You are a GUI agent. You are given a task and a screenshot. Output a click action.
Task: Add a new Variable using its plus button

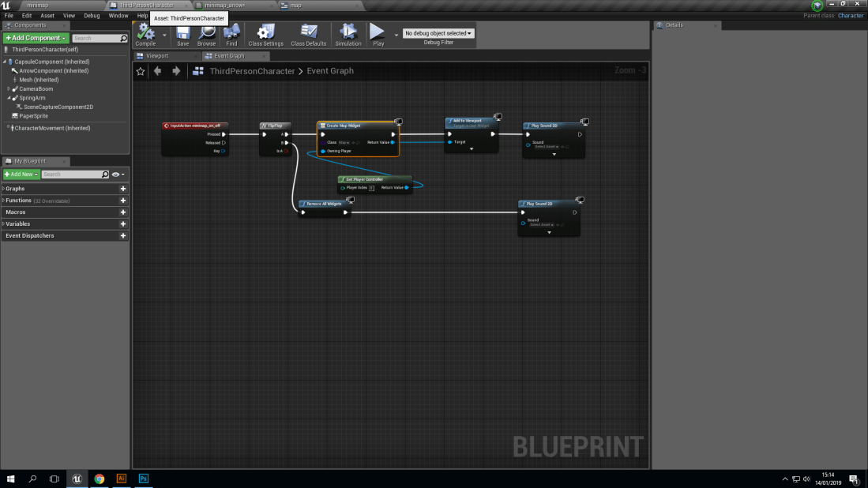coord(122,223)
